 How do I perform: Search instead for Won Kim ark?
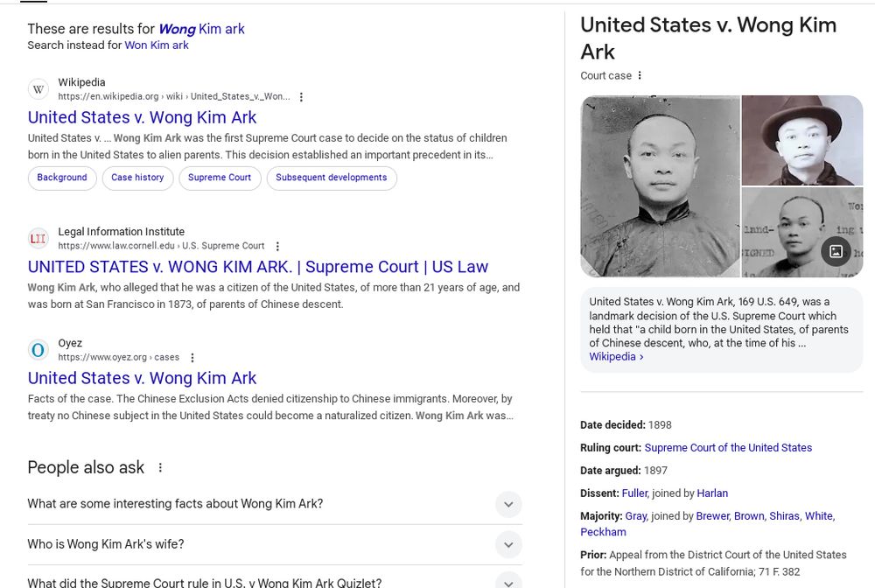(157, 45)
